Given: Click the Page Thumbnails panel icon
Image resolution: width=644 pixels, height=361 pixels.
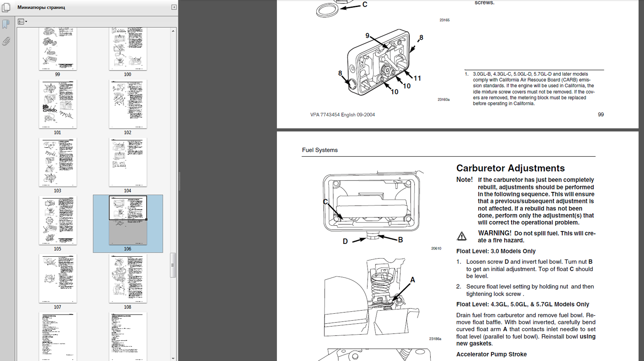Looking at the screenshot, I should [6, 7].
